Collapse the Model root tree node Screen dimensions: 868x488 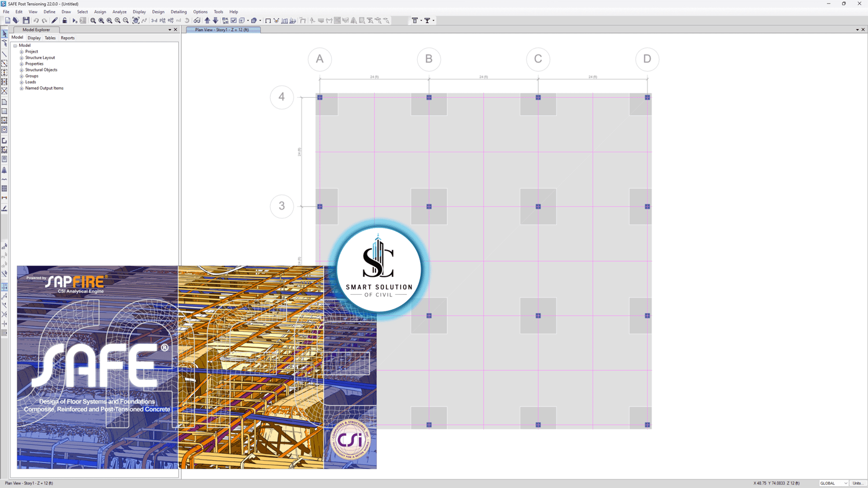click(15, 46)
